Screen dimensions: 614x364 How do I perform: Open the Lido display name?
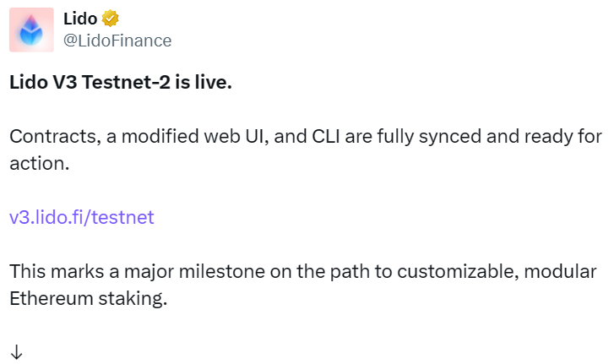tap(82, 18)
